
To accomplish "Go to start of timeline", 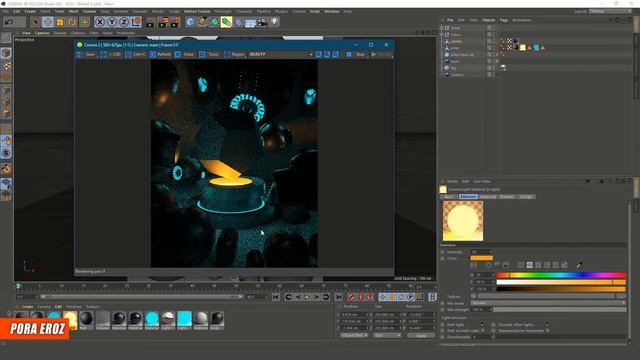I will tap(276, 297).
